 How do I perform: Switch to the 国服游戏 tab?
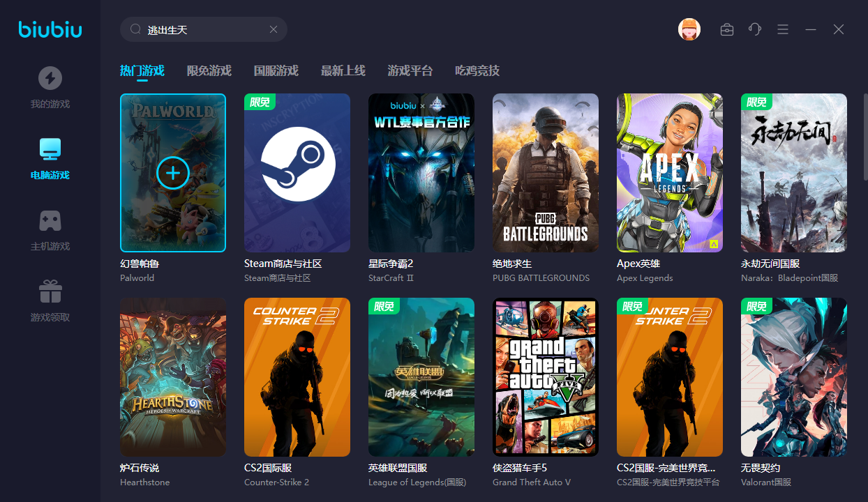coord(276,70)
